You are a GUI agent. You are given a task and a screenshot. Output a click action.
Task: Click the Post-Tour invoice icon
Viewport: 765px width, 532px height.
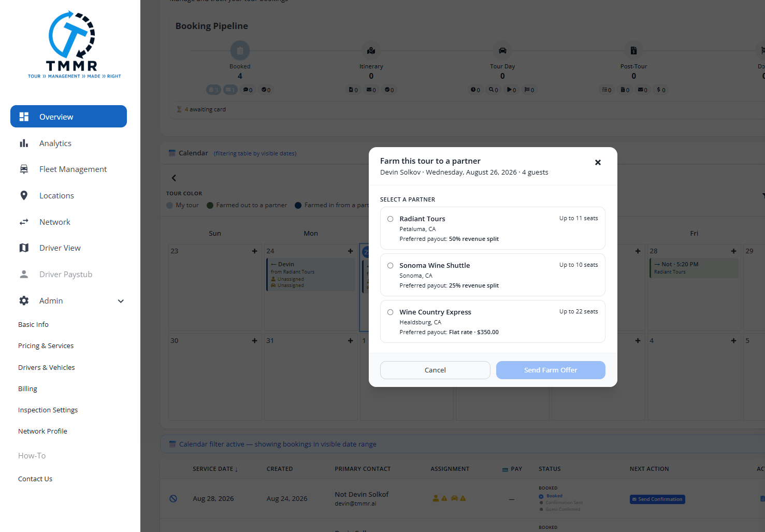point(633,51)
